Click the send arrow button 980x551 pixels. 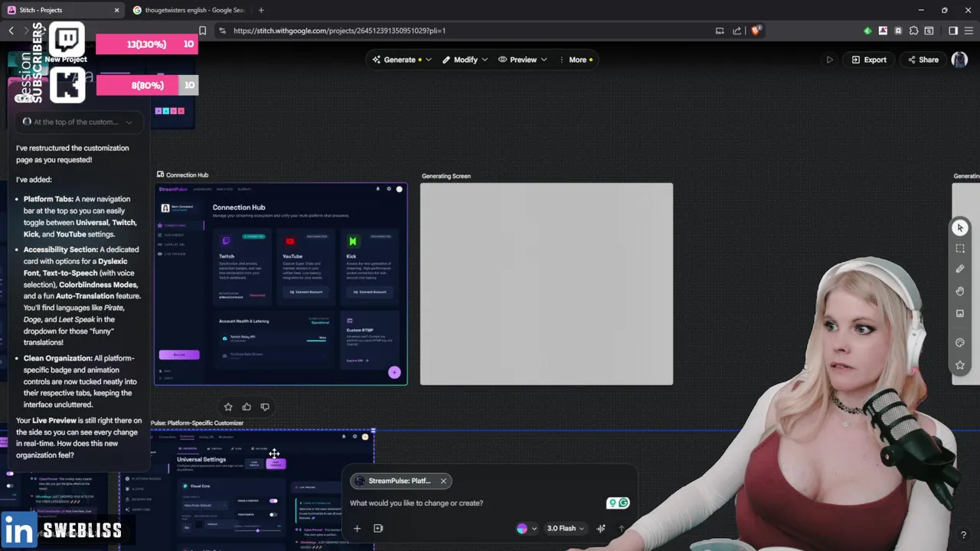coord(621,528)
